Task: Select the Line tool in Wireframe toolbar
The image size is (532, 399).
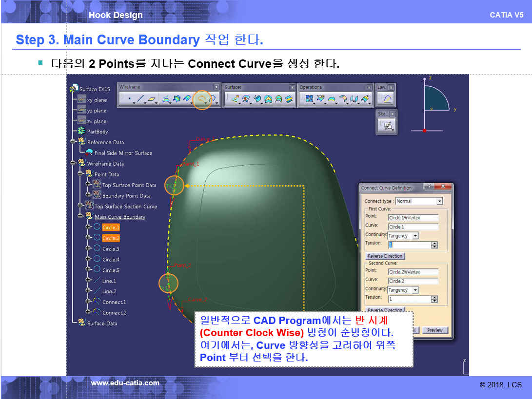Action: pyautogui.click(x=140, y=99)
